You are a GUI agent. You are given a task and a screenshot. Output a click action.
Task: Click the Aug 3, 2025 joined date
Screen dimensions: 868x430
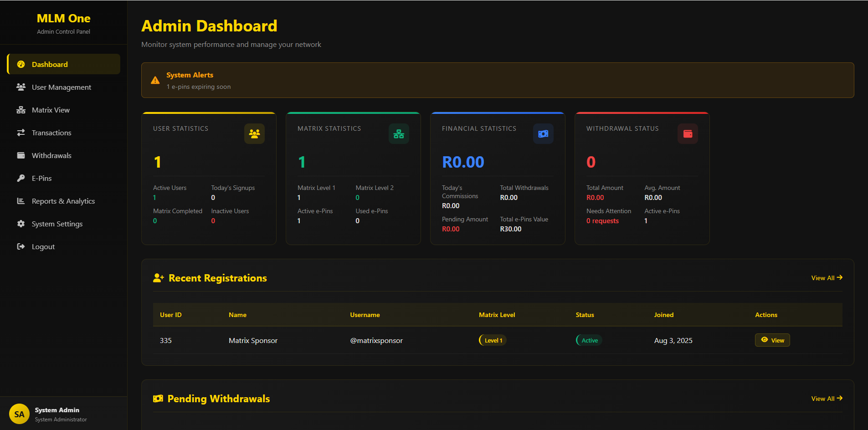pyautogui.click(x=673, y=340)
